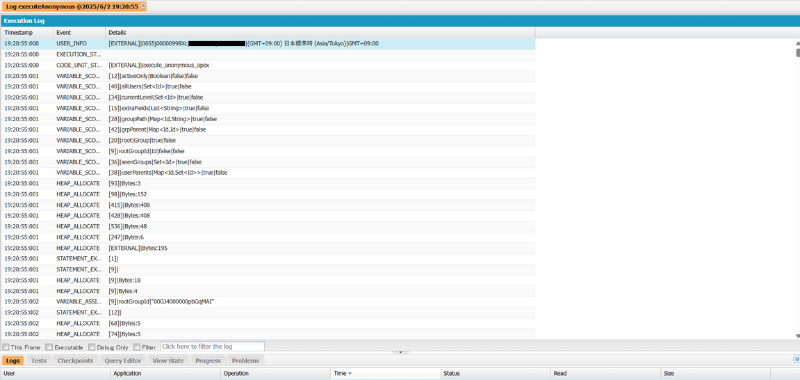Select the HEAP_ALLOCATE [536] Bytes:48 row
The image size is (800, 380).
coord(268,226)
